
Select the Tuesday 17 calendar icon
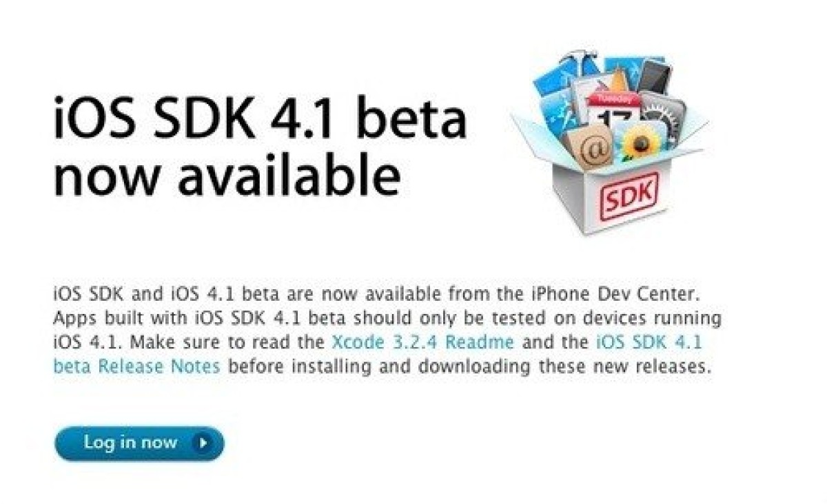click(x=612, y=109)
